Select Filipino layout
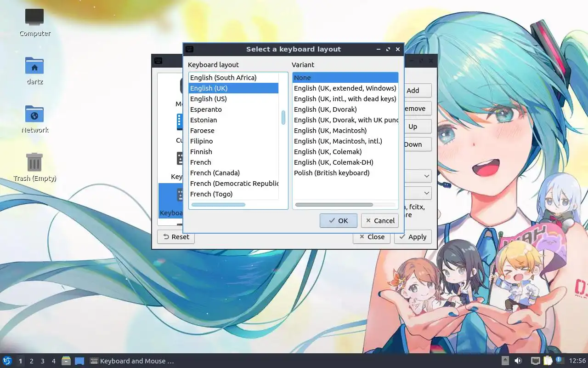This screenshot has width=588, height=368. click(x=233, y=141)
